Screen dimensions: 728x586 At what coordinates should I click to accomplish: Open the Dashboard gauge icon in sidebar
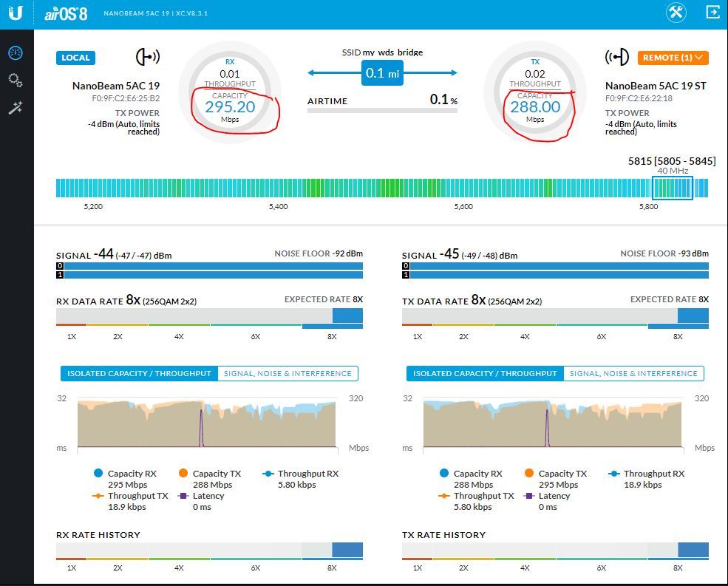(x=16, y=53)
